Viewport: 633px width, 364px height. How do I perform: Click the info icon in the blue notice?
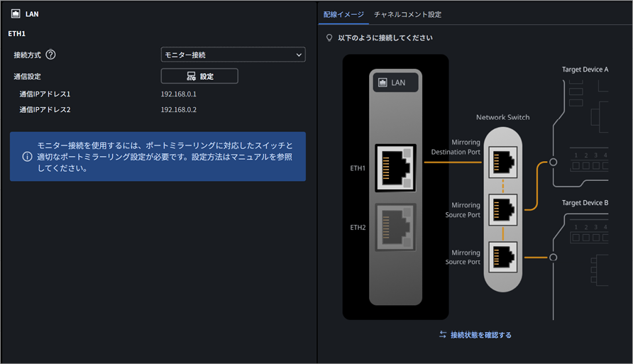(27, 157)
